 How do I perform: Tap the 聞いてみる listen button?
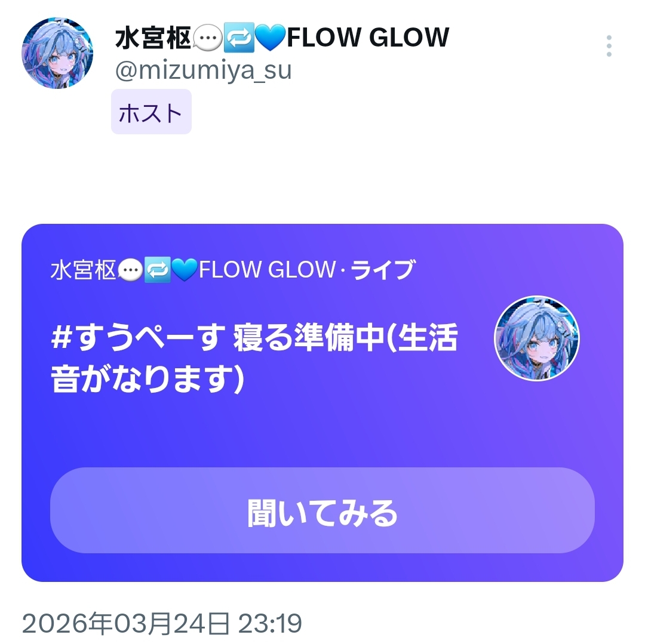(x=322, y=510)
